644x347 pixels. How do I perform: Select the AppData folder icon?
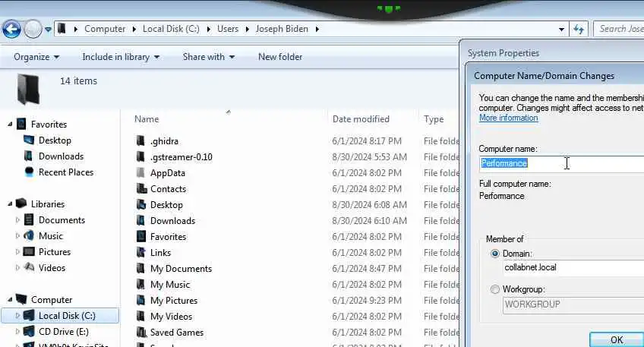(x=141, y=173)
